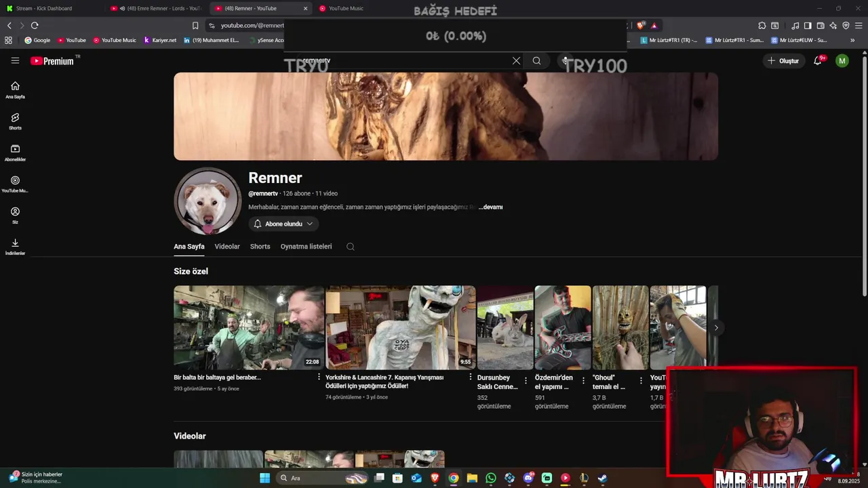Focus the YouTube search input field
Screen dimensions: 868x488
coord(403,61)
